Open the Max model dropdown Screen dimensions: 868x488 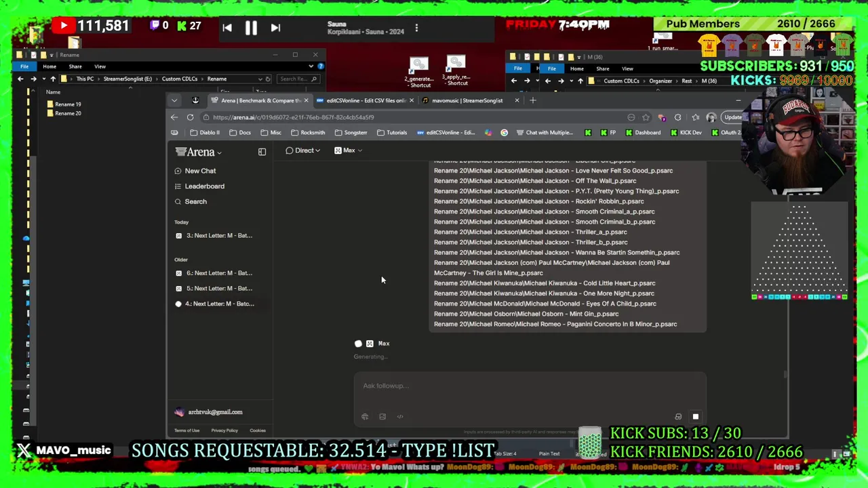(349, 150)
